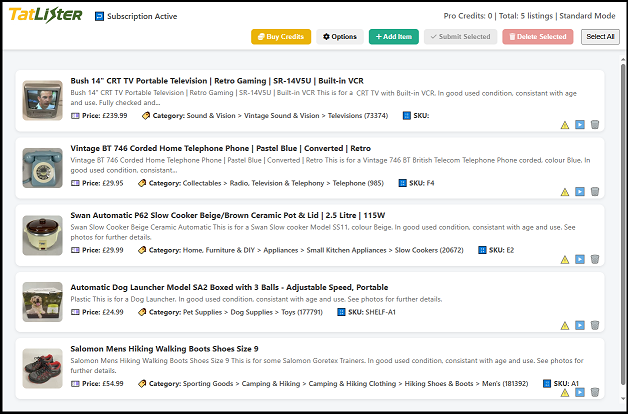
Task: Select the dog launcher thumbnail image
Action: (42, 302)
